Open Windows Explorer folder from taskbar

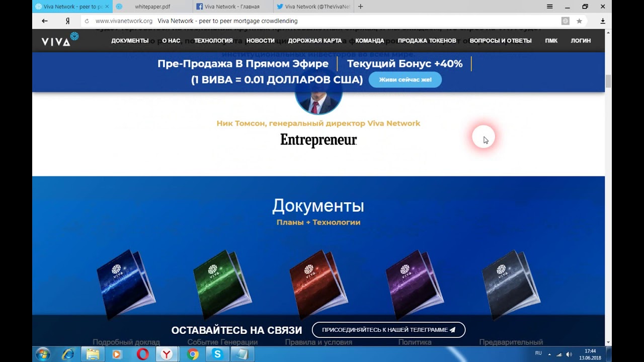click(93, 354)
